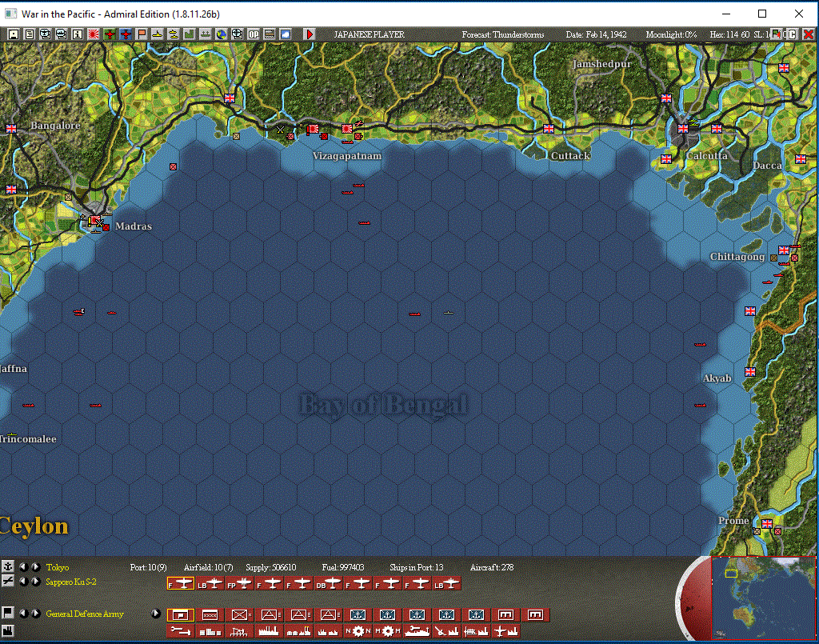Open the Tokyo base name link

[58, 567]
